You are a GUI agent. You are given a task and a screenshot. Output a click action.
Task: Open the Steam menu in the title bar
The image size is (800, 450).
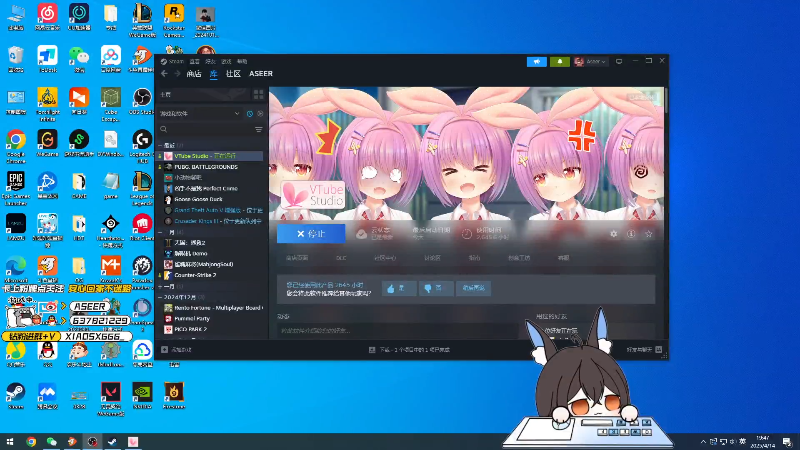click(x=172, y=61)
